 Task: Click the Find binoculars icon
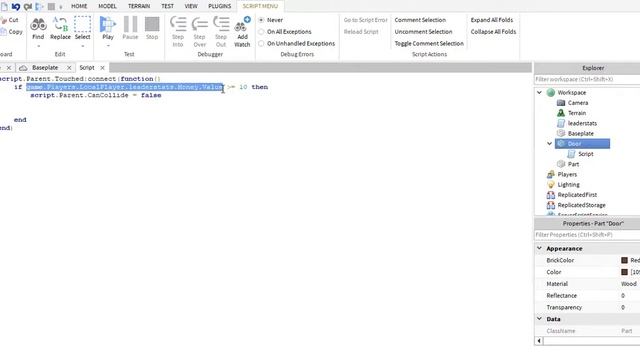click(x=38, y=24)
